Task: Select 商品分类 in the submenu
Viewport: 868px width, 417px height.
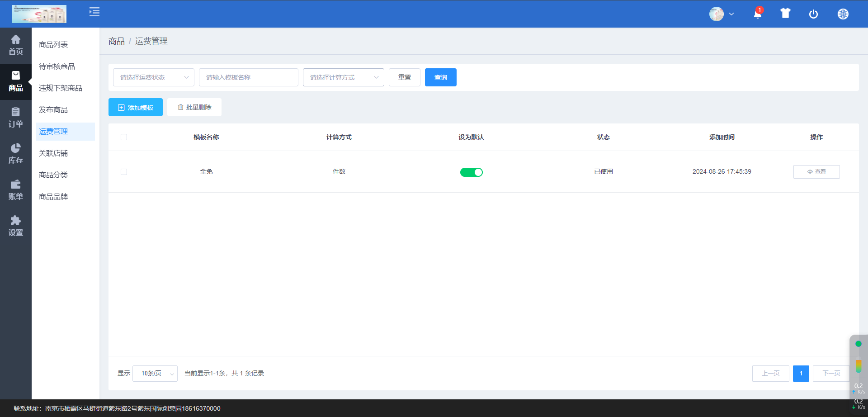Action: point(53,175)
